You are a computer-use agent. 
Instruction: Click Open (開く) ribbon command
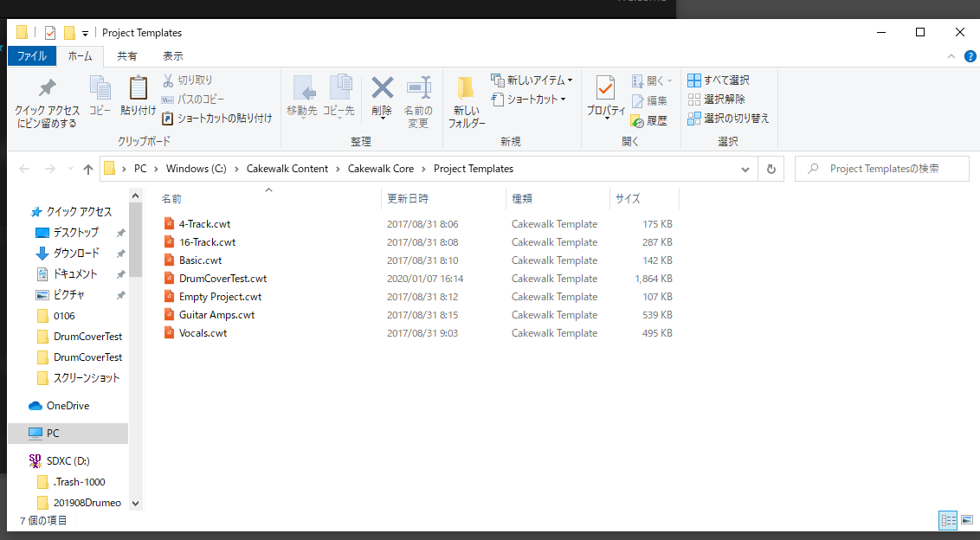point(652,80)
